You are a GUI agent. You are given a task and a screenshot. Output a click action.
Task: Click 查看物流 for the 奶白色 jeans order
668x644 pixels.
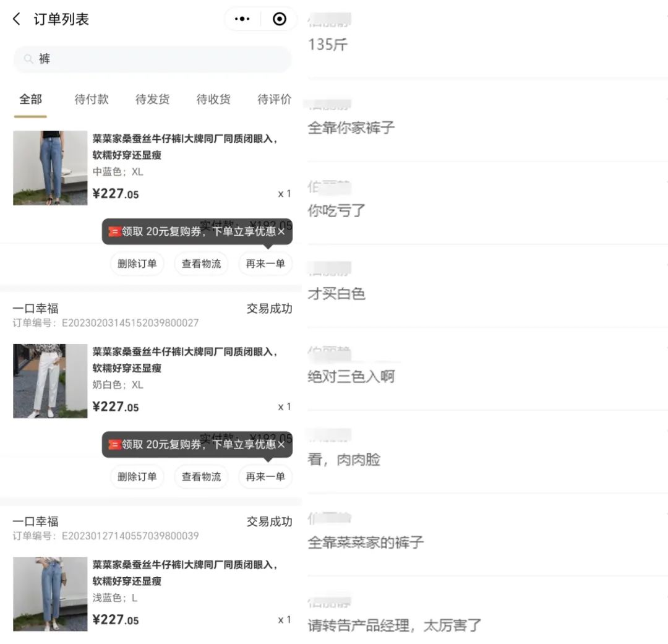tap(201, 476)
